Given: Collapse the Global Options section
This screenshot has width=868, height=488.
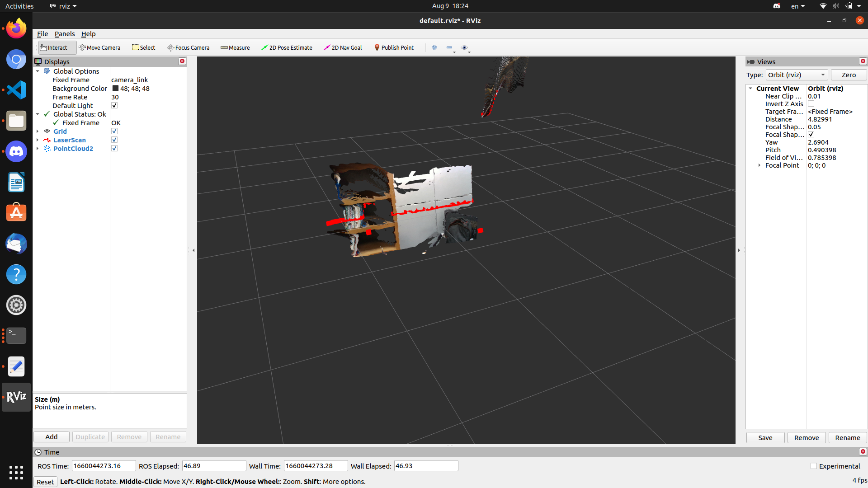Looking at the screenshot, I should (38, 71).
